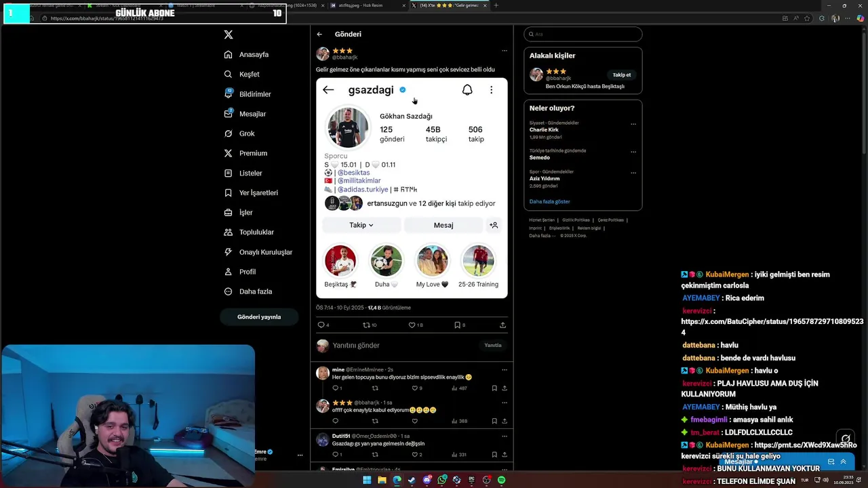
Task: Open options for Aziz Yıldırım trend
Action: pyautogui.click(x=633, y=173)
